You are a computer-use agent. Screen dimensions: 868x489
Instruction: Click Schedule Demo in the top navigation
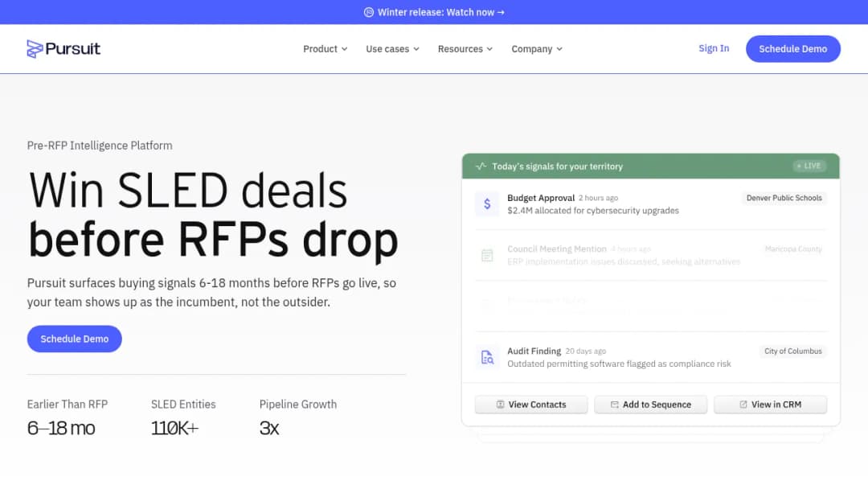(x=792, y=49)
